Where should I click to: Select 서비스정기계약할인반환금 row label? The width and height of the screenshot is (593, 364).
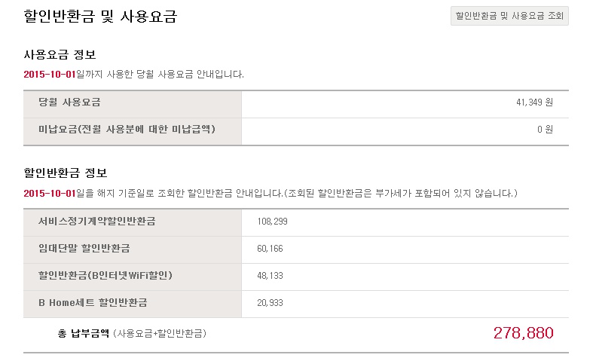[96, 222]
